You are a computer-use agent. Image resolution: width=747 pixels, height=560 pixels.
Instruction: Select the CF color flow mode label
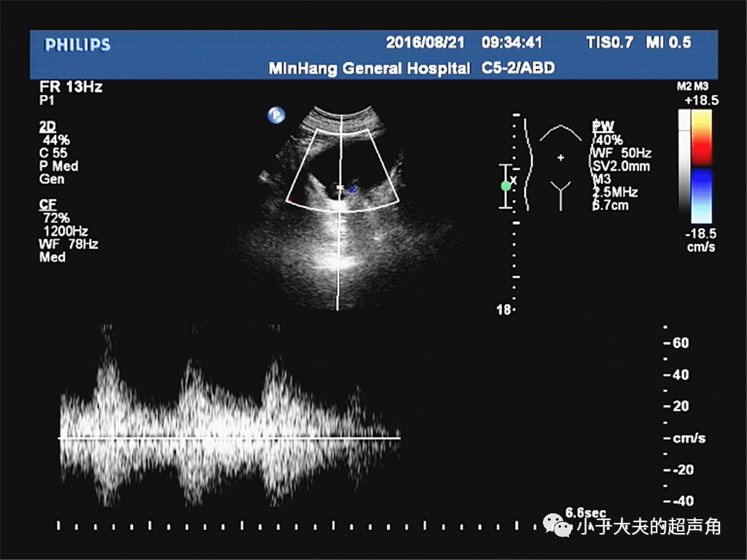pyautogui.click(x=47, y=204)
